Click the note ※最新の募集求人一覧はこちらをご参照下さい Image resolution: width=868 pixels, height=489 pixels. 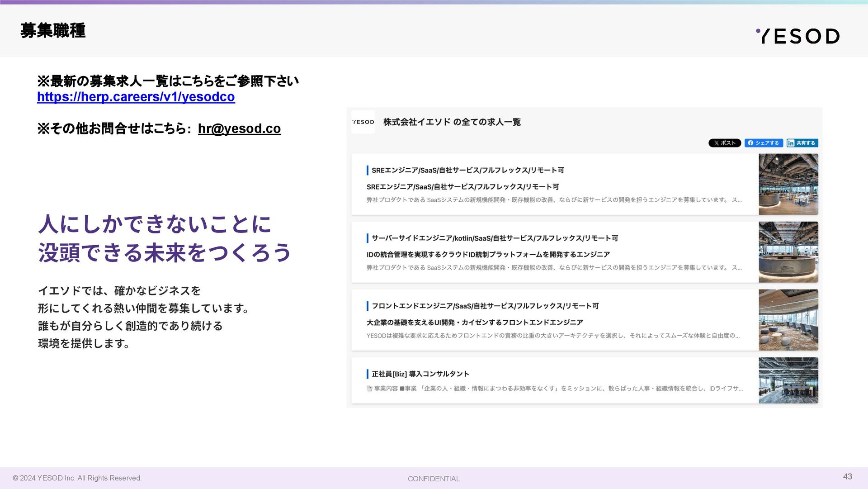tap(168, 81)
